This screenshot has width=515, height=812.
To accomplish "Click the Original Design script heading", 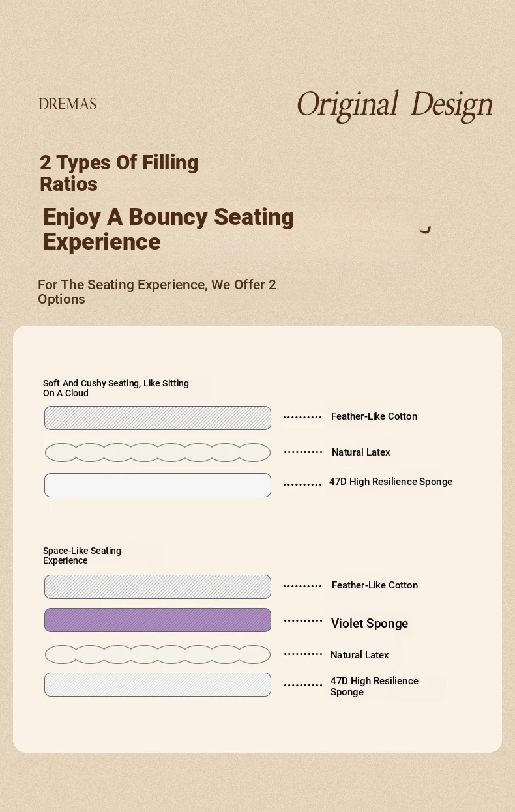I will pos(394,106).
